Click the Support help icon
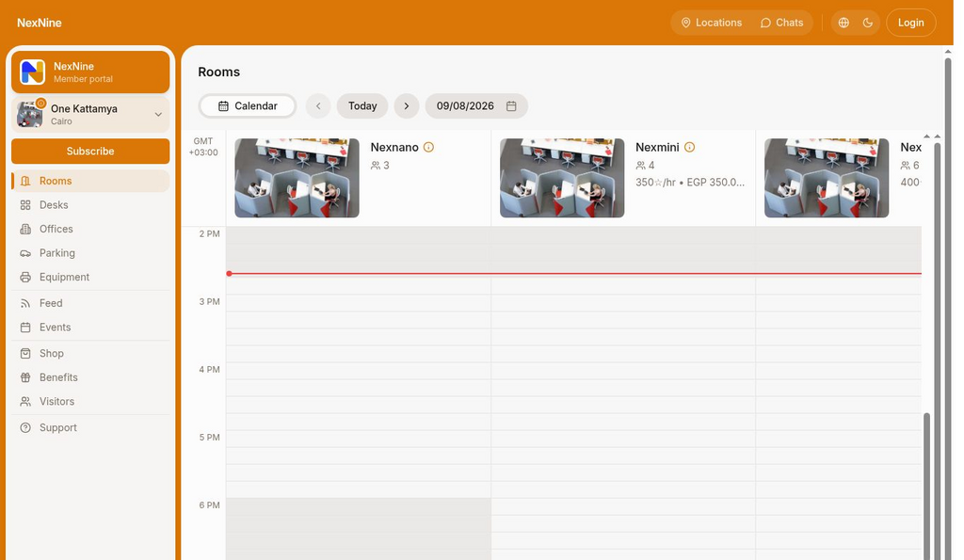The width and height of the screenshot is (964, 560). point(25,428)
